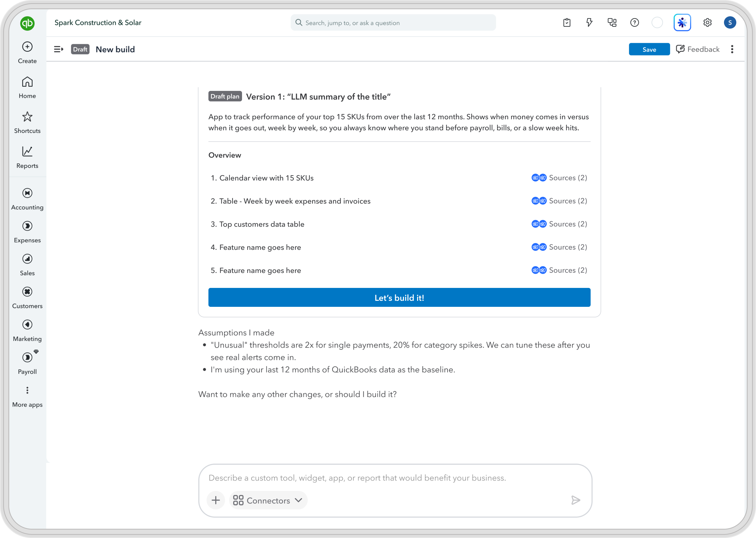Open the Intuit Assist sparkle icon
The image size is (756, 538).
(682, 23)
